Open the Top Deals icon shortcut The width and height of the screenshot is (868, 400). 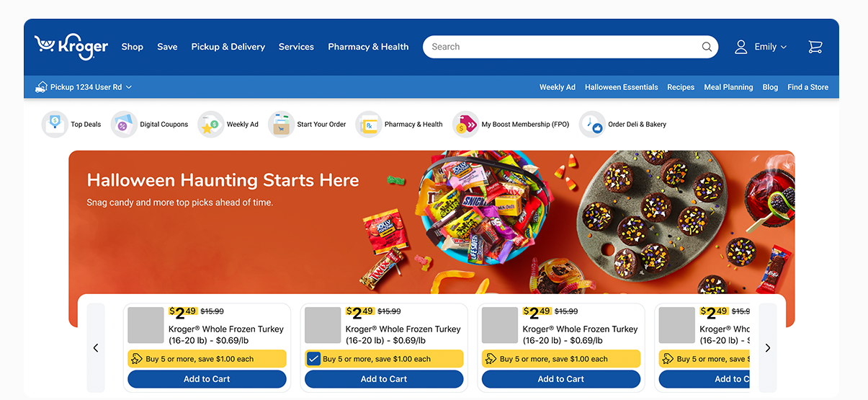tap(55, 125)
